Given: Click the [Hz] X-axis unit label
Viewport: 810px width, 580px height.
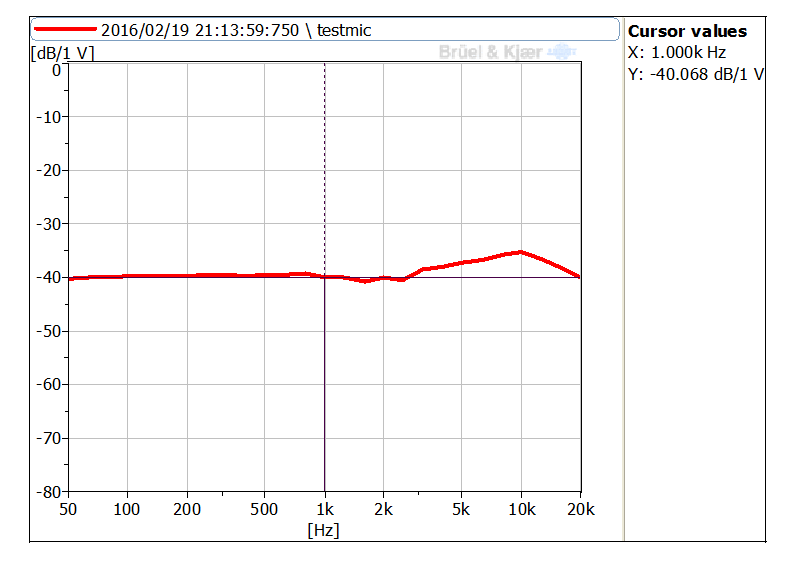Looking at the screenshot, I should tap(323, 530).
